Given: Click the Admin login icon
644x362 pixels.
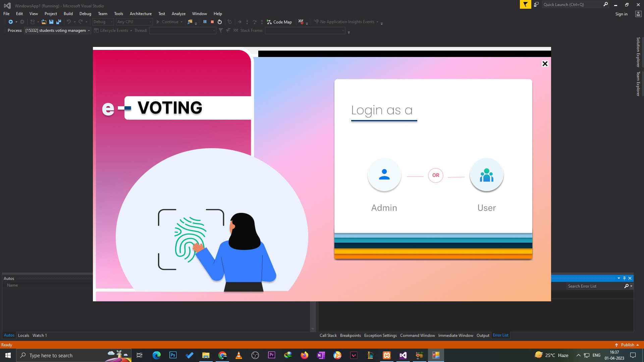Looking at the screenshot, I should click(x=384, y=175).
